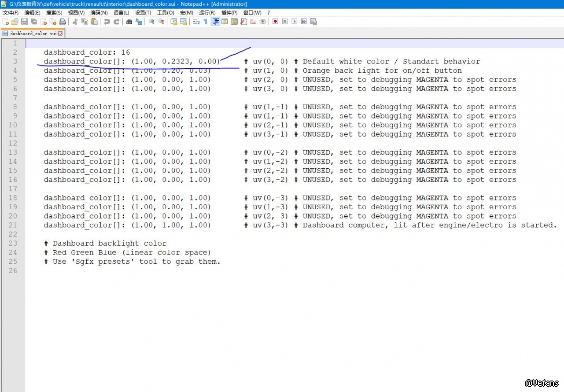Click the New file toolbar icon
Viewport: 564px width, 392px height.
(5, 22)
